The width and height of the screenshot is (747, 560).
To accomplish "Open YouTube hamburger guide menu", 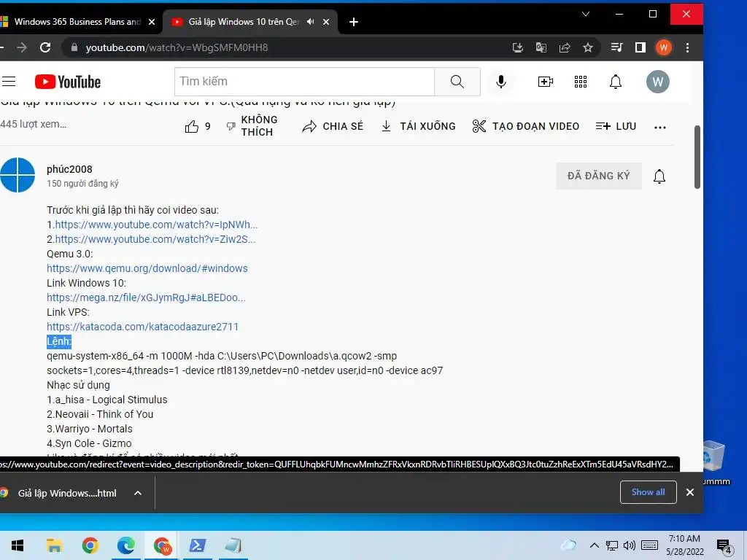I will click(x=9, y=82).
